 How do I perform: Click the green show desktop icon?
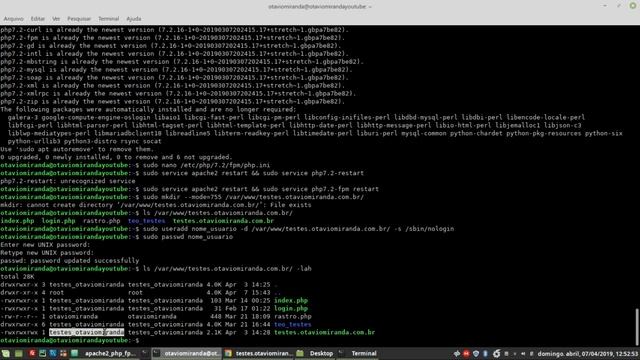(x=19, y=353)
